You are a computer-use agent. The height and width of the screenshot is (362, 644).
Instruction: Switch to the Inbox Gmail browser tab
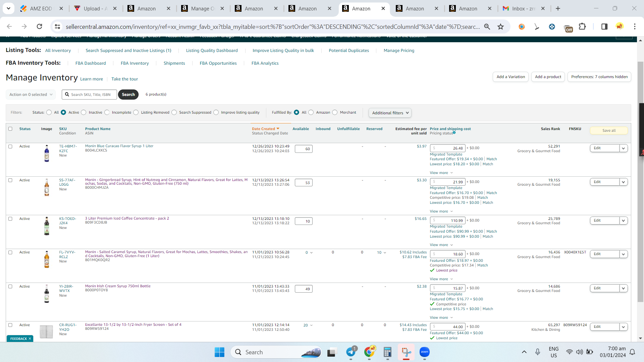(x=524, y=8)
